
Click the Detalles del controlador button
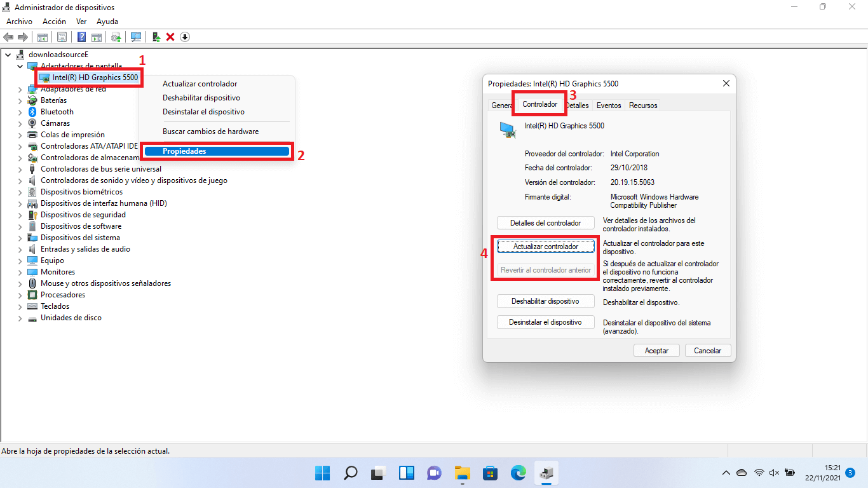coord(546,223)
